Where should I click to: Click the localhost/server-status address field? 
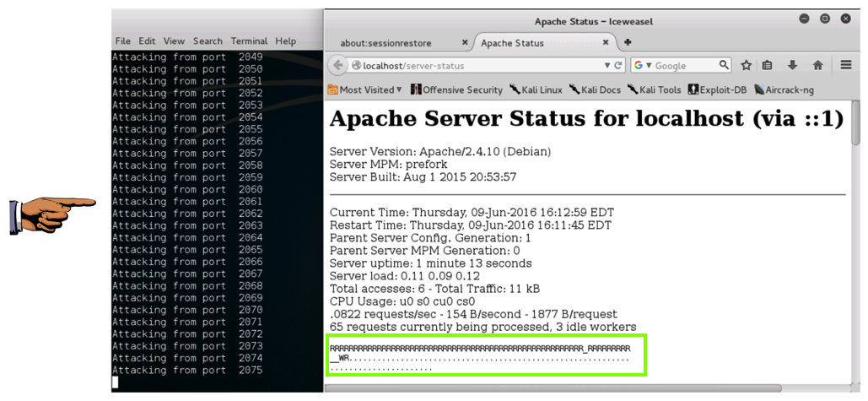click(x=481, y=66)
